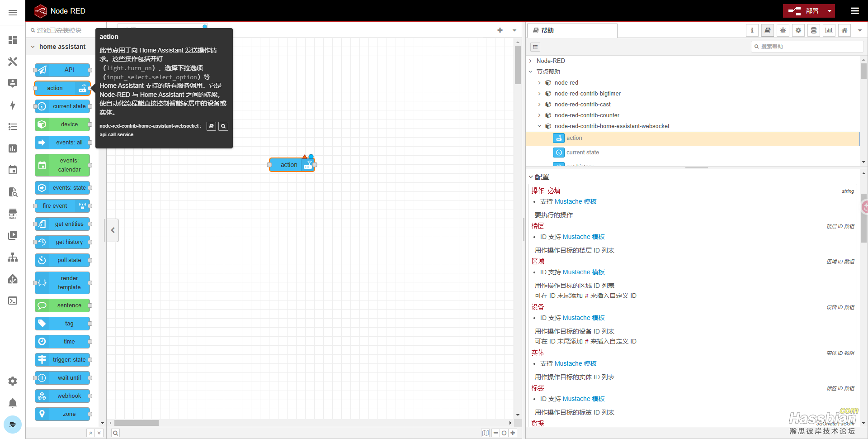The image size is (868, 439).
Task: Expand the Node-RED help tree entry
Action: point(530,61)
